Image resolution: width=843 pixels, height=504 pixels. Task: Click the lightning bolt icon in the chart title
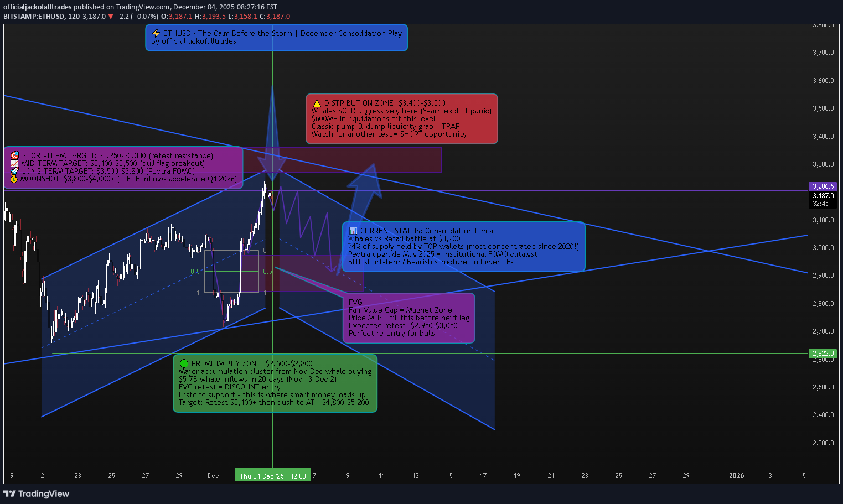156,34
